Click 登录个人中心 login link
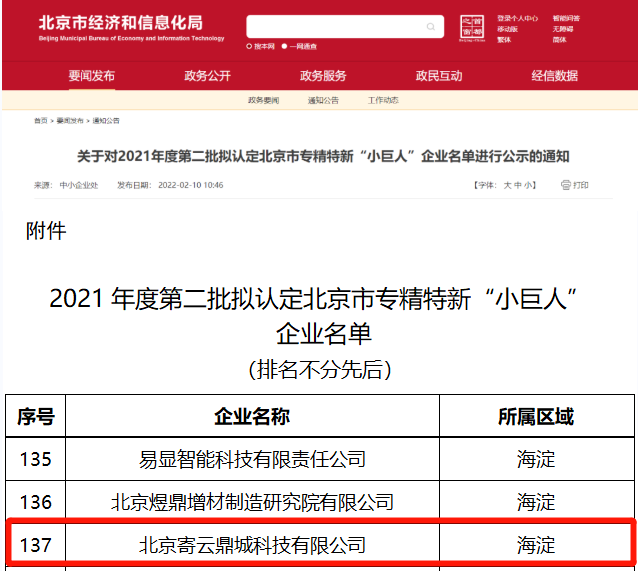This screenshot has width=638, height=571. pos(517,18)
